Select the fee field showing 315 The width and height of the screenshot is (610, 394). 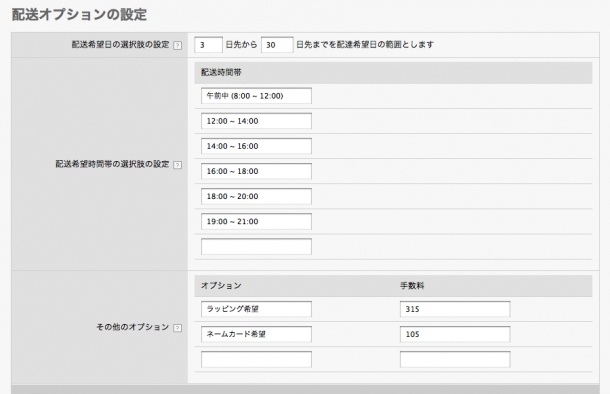click(455, 309)
